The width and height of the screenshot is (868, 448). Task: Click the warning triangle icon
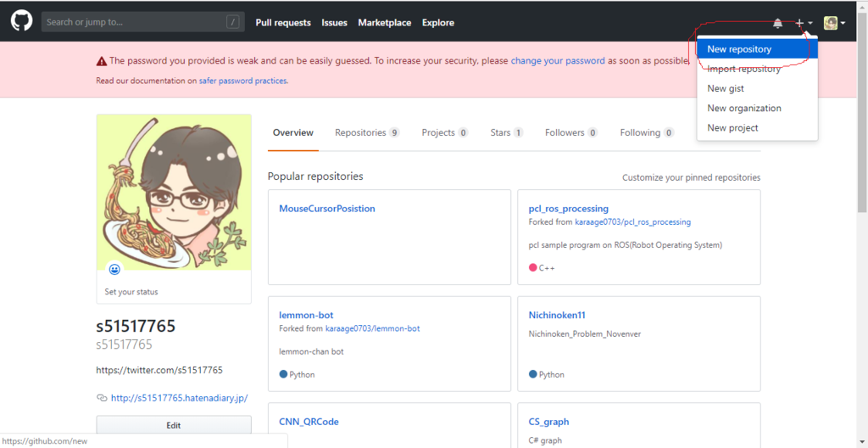[x=102, y=61]
